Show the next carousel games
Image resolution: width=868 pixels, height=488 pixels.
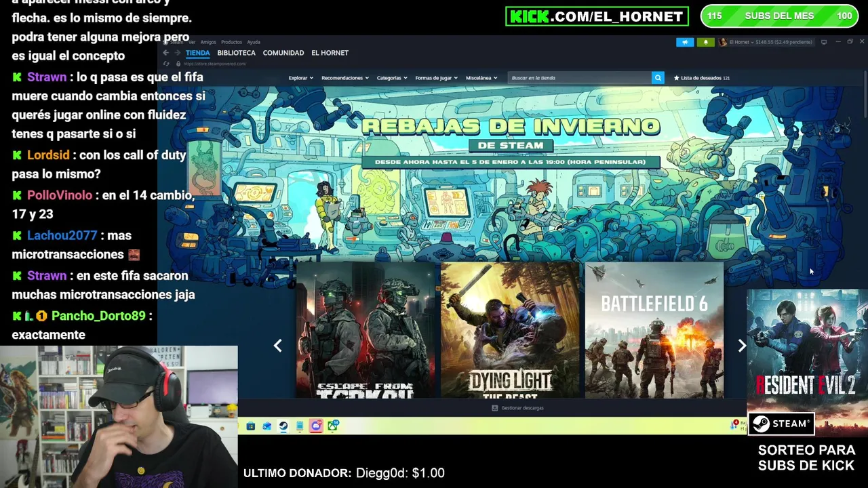[x=742, y=346]
